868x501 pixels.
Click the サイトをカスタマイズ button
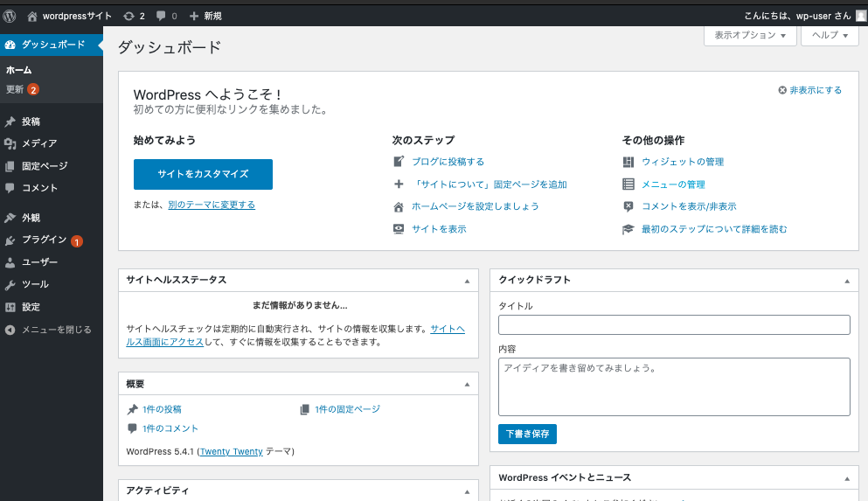click(x=203, y=174)
